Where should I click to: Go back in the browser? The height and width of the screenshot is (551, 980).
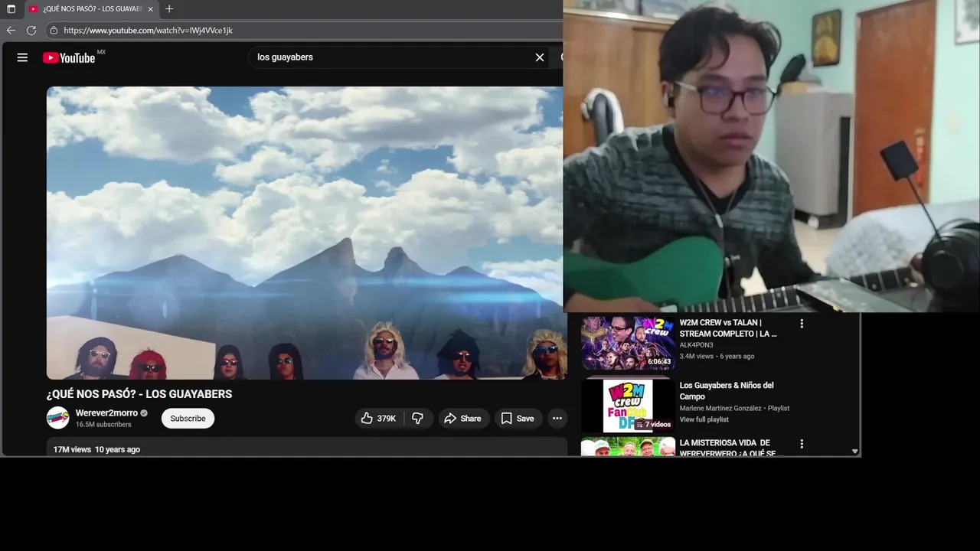(x=11, y=31)
